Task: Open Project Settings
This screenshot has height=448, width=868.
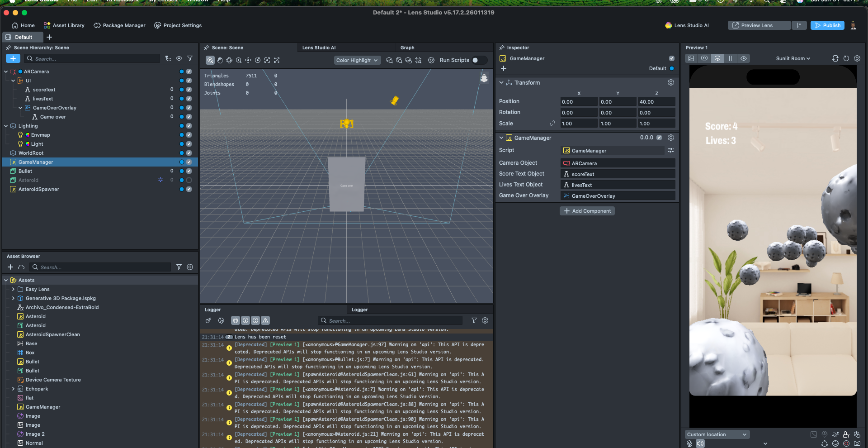Action: click(x=178, y=25)
